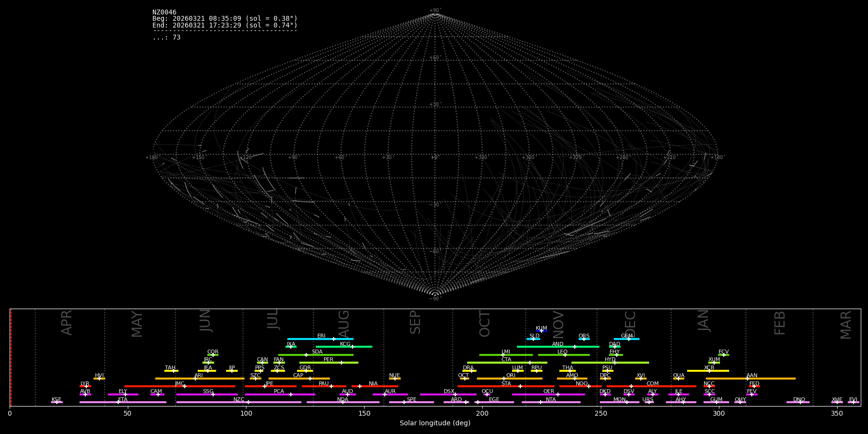
Task: Select the yellow XCB activity bar
Action: 708,371
